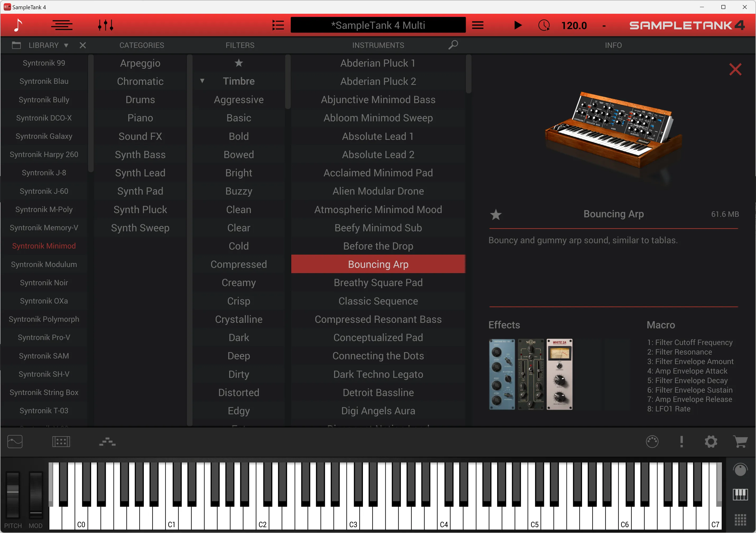Choose the Drums category

[140, 99]
